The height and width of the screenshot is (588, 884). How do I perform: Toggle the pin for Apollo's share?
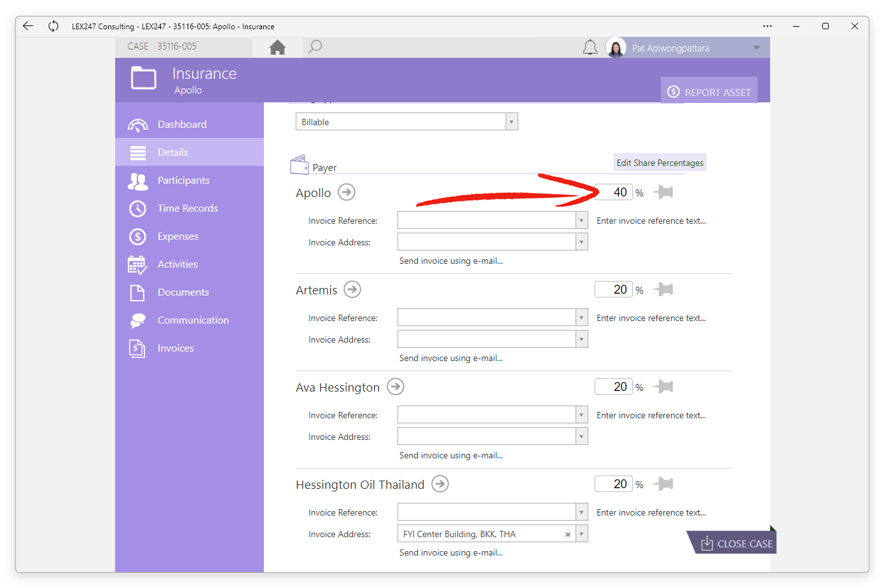pyautogui.click(x=663, y=192)
